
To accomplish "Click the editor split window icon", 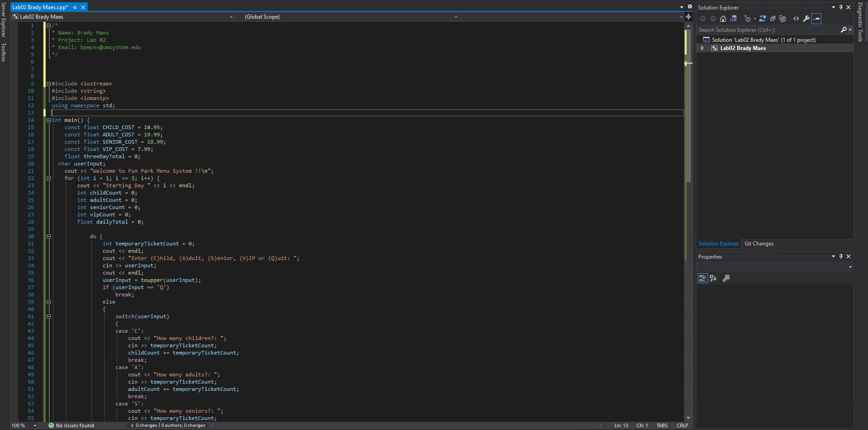I will [x=689, y=17].
